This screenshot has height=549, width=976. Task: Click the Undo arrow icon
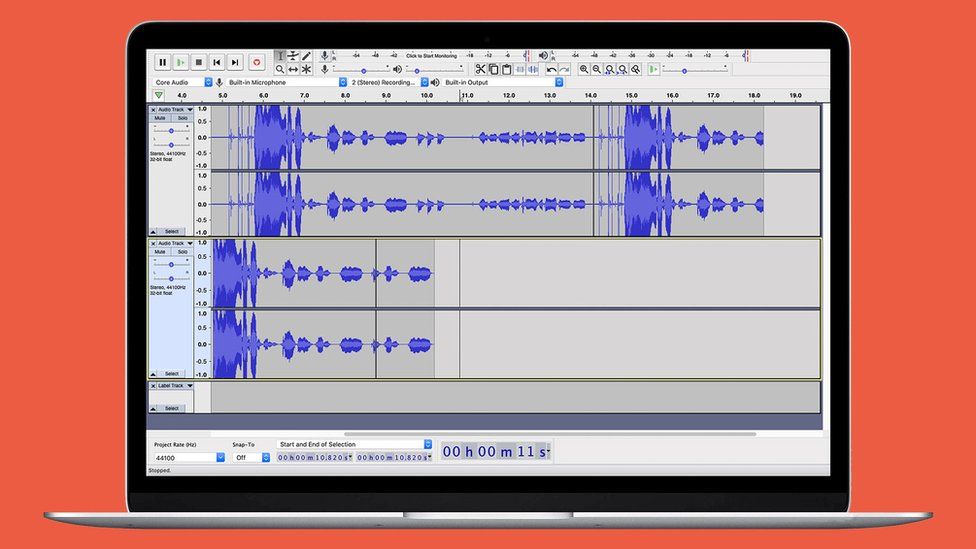551,69
